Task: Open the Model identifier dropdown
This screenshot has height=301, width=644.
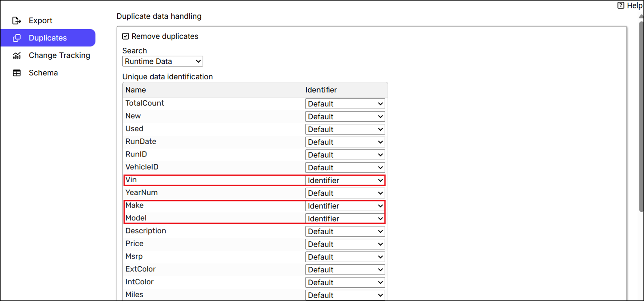Action: coord(345,219)
